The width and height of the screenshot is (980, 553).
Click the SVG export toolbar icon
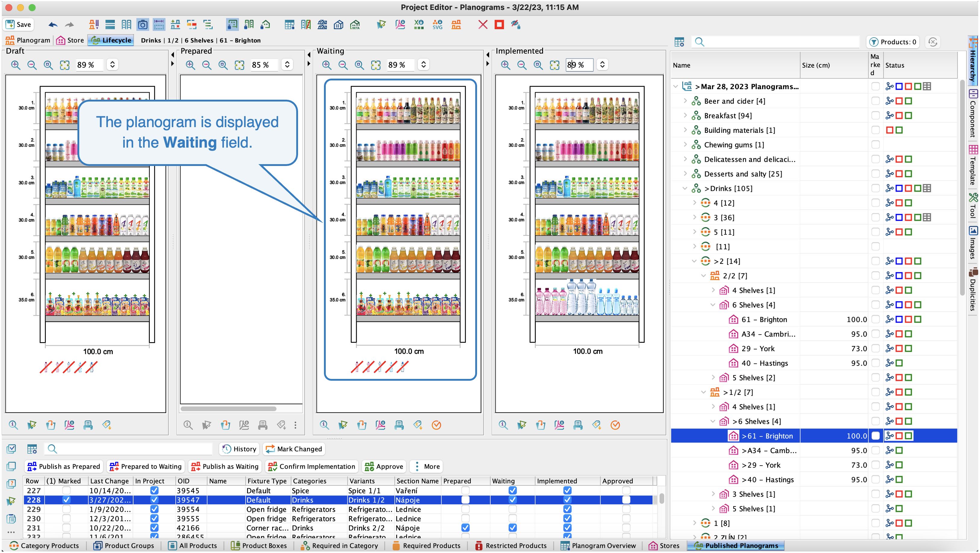(438, 25)
